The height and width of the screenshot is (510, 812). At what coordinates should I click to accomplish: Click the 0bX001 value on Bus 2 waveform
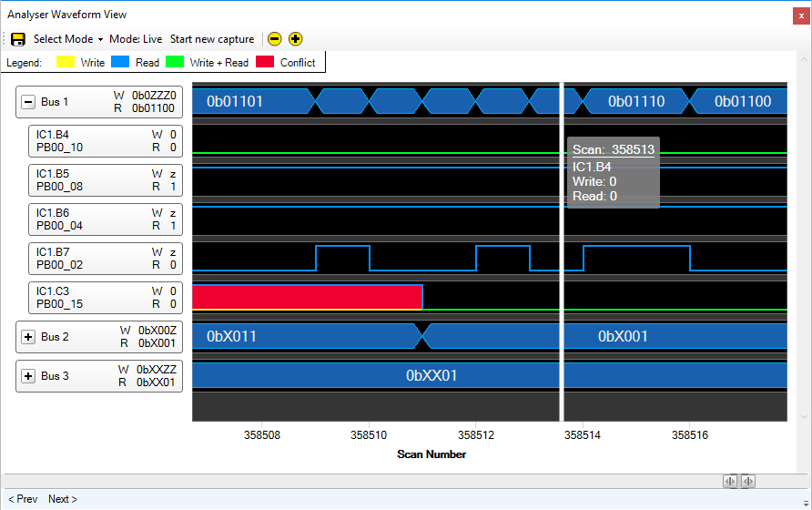[623, 336]
